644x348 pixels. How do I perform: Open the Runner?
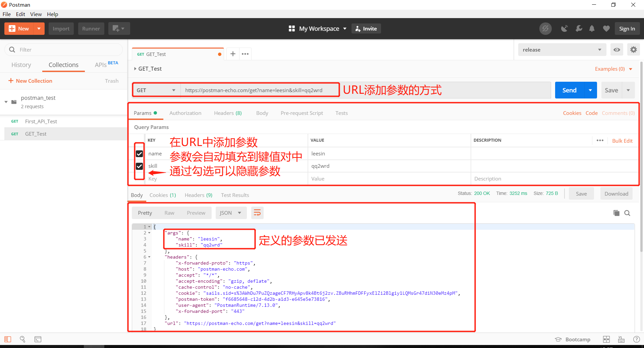(91, 29)
